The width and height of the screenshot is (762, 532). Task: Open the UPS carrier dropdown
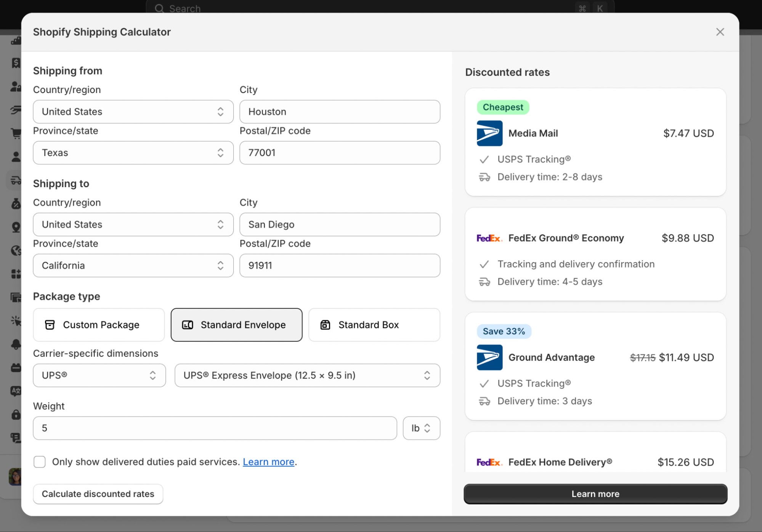[99, 375]
